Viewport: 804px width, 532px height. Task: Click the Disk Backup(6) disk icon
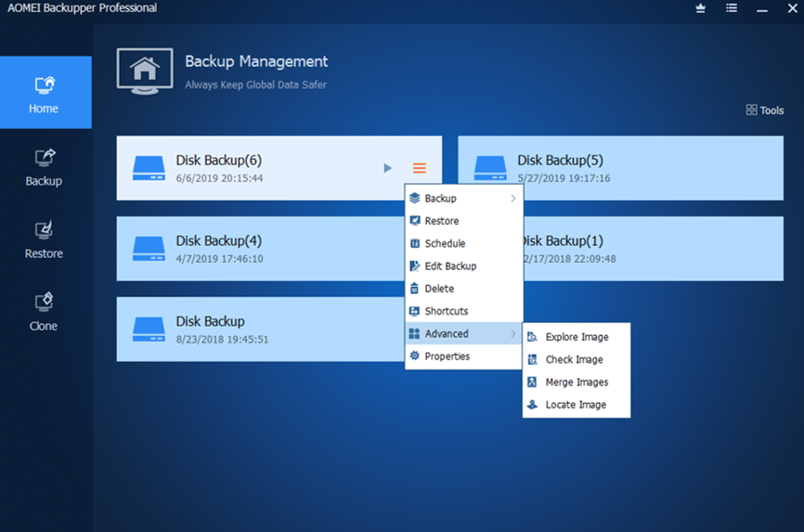[149, 168]
